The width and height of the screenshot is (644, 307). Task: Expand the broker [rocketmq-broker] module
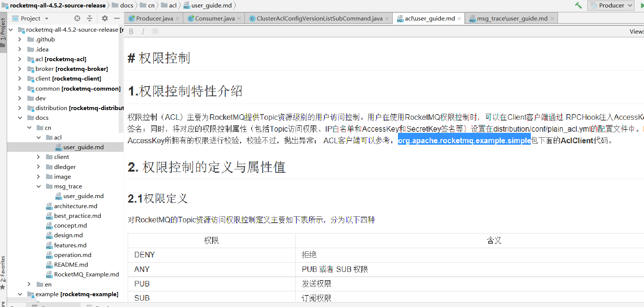20,69
